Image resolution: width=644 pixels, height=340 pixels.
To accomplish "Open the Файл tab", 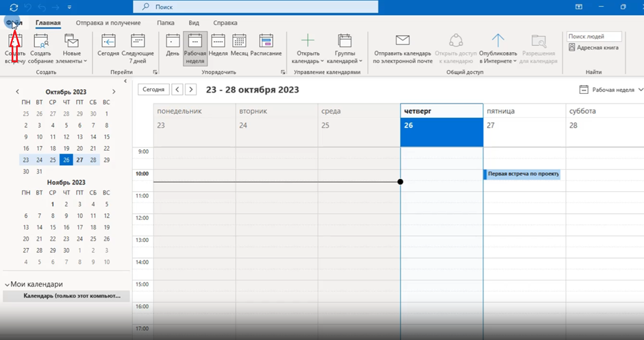I will [14, 23].
